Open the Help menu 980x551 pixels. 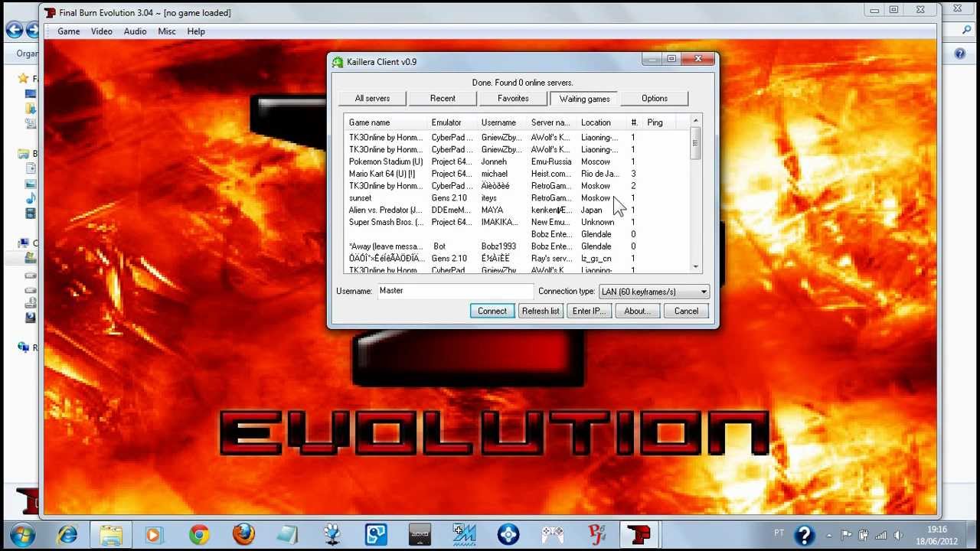[x=196, y=31]
